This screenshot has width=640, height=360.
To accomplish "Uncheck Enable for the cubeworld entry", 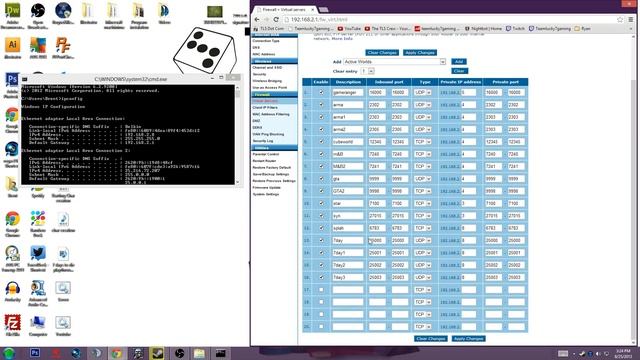I will (321, 142).
